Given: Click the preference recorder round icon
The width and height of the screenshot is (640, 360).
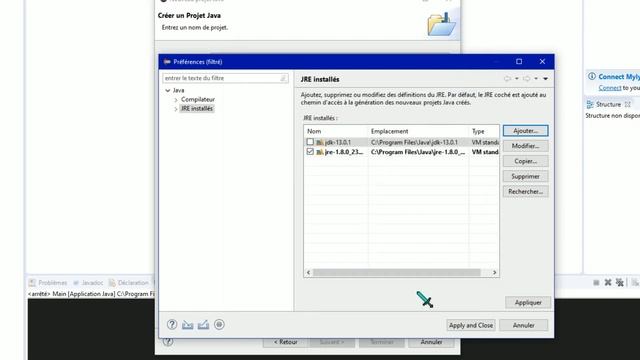Looking at the screenshot, I should click(x=219, y=324).
